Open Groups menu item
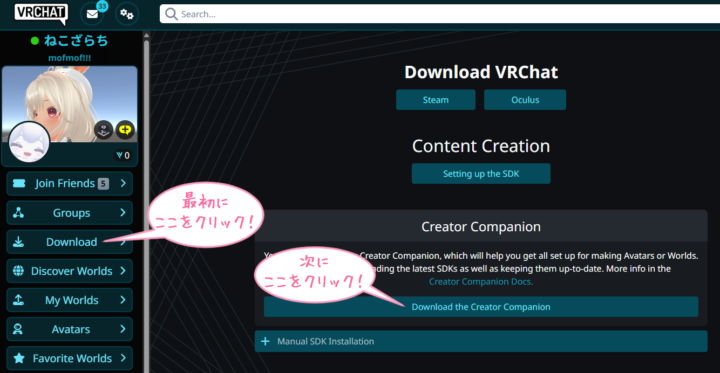The width and height of the screenshot is (720, 373). coord(69,213)
